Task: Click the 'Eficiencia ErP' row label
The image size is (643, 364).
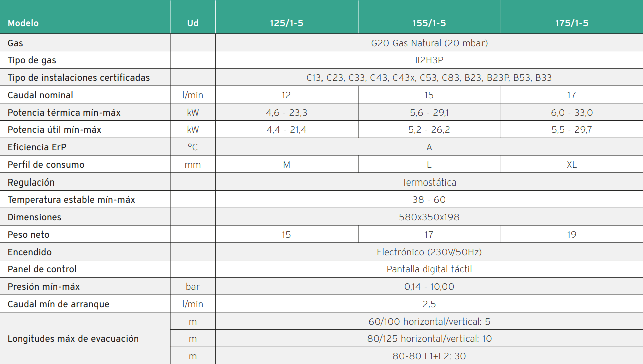Action: [38, 147]
